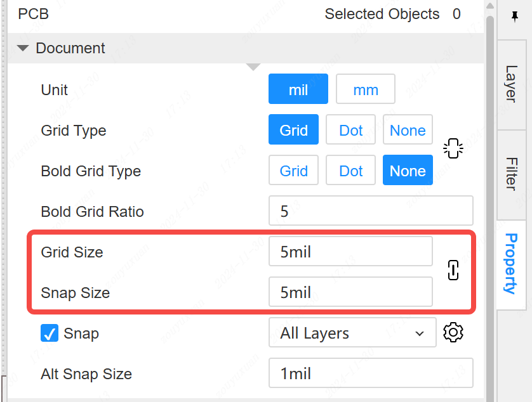The image size is (532, 402).
Task: Choose None for Grid Type
Action: 408,130
